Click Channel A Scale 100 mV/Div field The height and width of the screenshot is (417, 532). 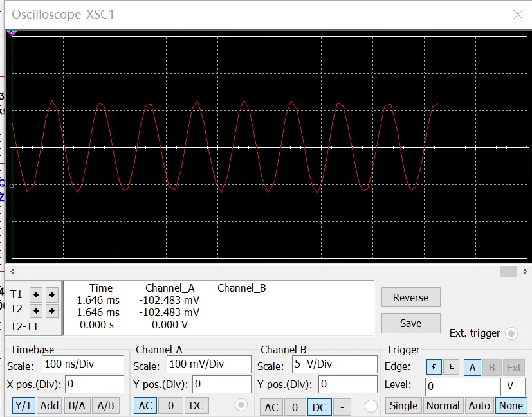(x=209, y=364)
